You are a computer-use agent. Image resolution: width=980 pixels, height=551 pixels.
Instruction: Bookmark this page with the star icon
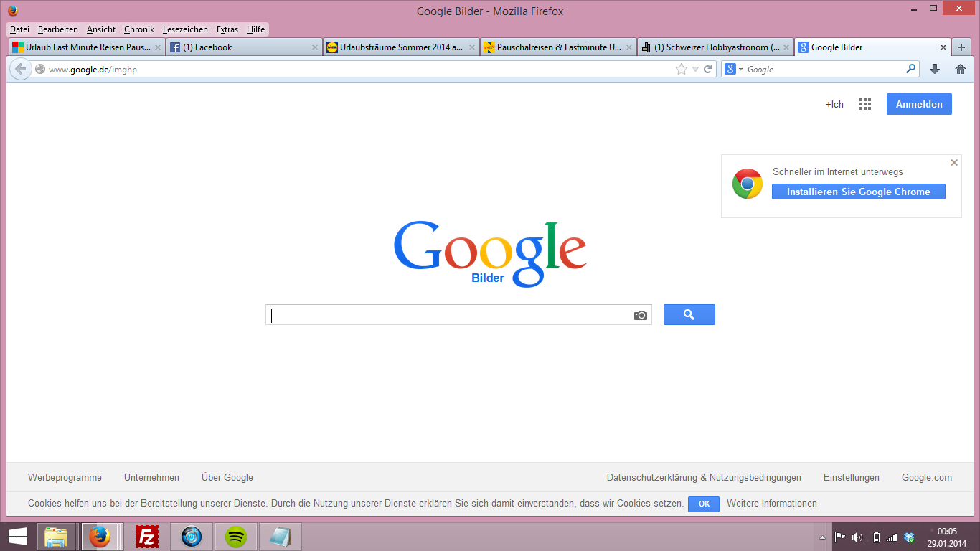tap(682, 69)
